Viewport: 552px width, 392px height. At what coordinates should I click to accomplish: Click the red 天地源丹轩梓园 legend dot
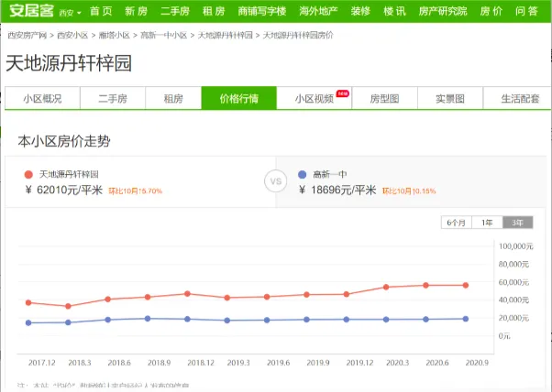[x=28, y=174]
